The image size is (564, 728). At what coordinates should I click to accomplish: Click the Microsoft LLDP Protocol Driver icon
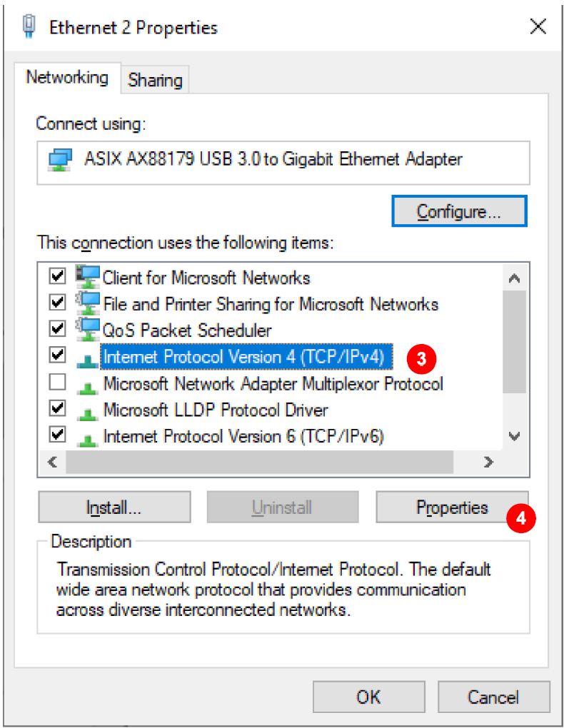point(89,412)
